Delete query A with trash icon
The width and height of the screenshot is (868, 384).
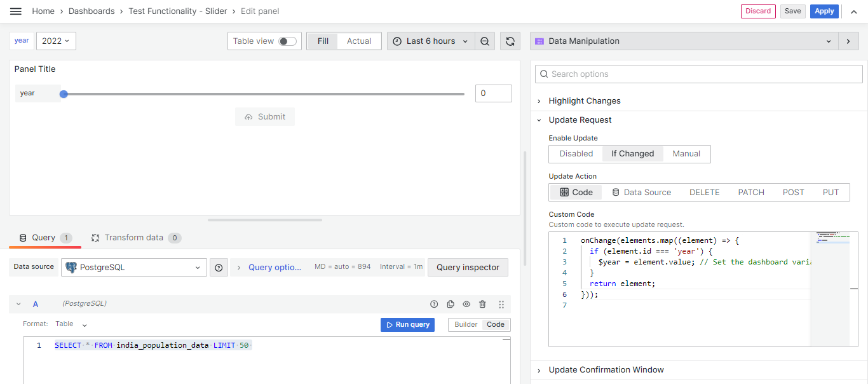(482, 305)
